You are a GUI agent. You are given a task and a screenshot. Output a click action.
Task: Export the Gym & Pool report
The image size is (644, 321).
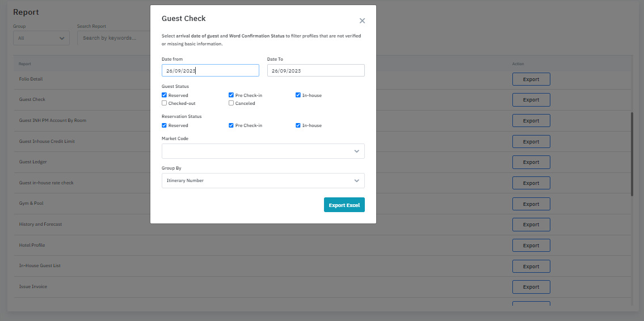(531, 204)
